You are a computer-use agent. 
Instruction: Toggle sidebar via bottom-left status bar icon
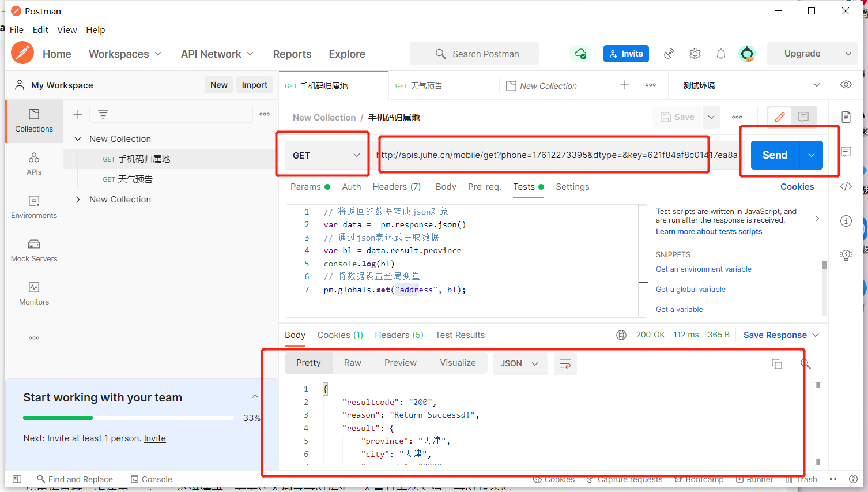17,479
